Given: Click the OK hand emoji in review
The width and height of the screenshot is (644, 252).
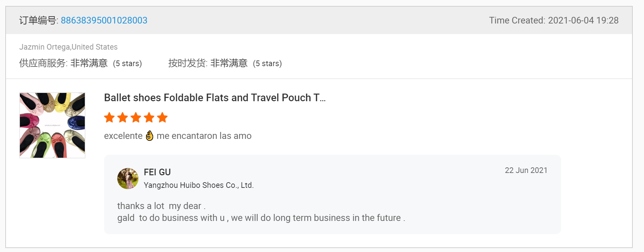Looking at the screenshot, I should 150,136.
